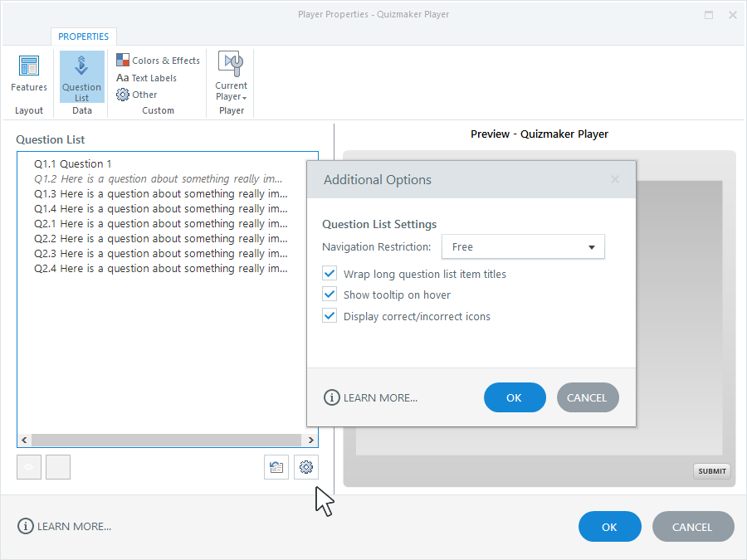
Task: Select the Q2.3 question row
Action: coord(160,253)
